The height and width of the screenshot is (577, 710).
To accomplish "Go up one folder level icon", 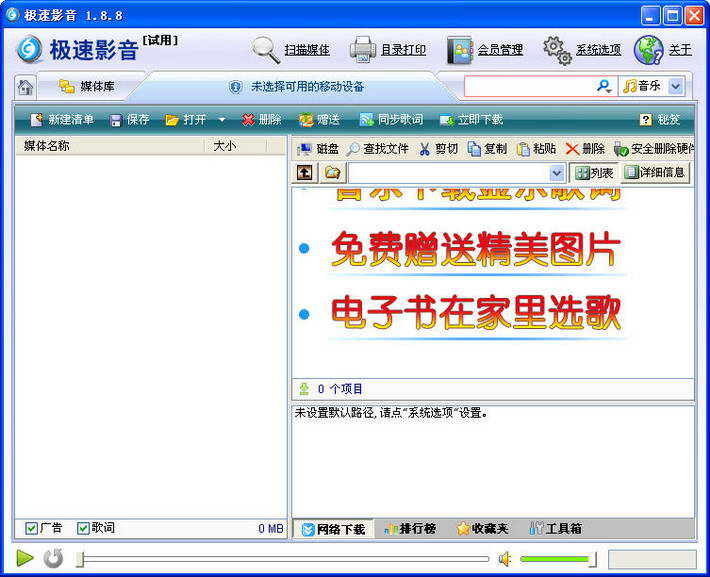I will tap(304, 173).
